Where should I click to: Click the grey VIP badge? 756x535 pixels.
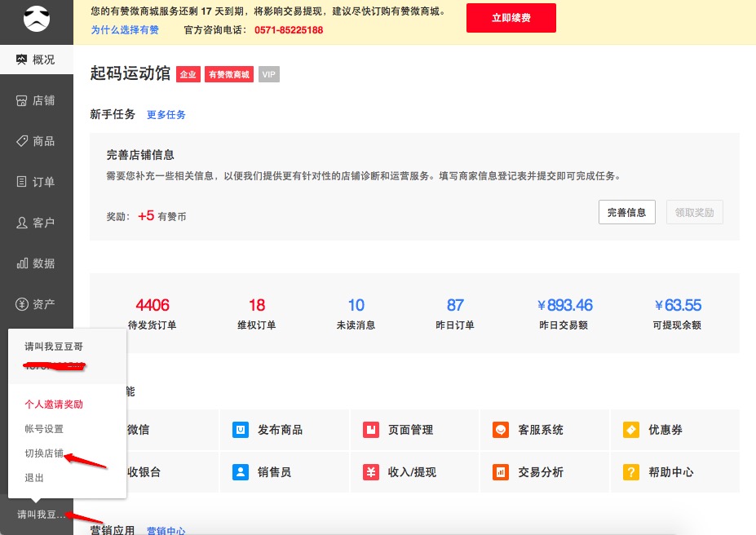click(x=269, y=74)
